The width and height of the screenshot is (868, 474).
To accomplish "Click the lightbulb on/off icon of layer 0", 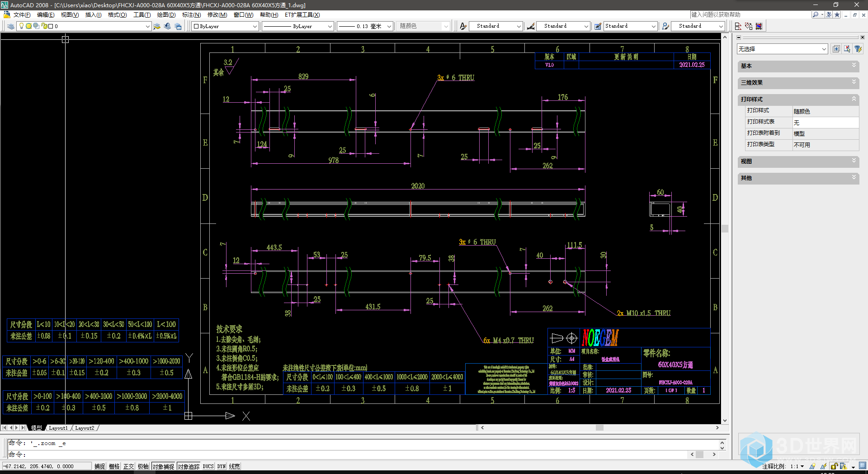I will (x=21, y=26).
